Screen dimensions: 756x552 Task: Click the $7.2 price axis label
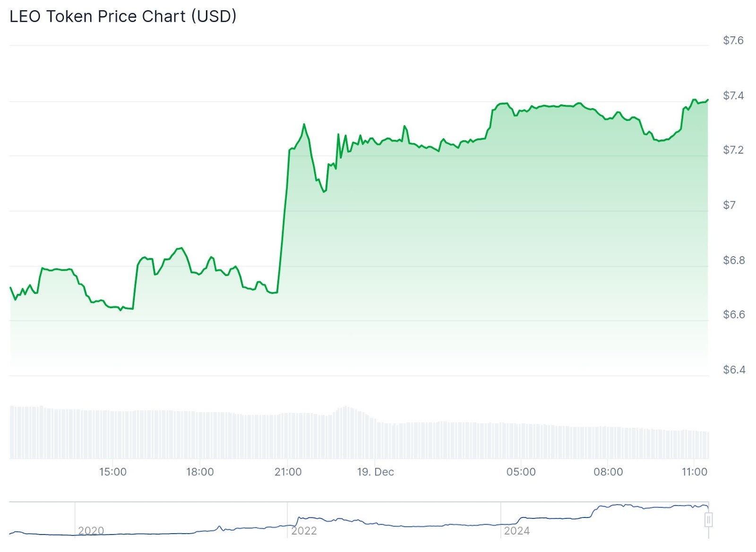(733, 150)
